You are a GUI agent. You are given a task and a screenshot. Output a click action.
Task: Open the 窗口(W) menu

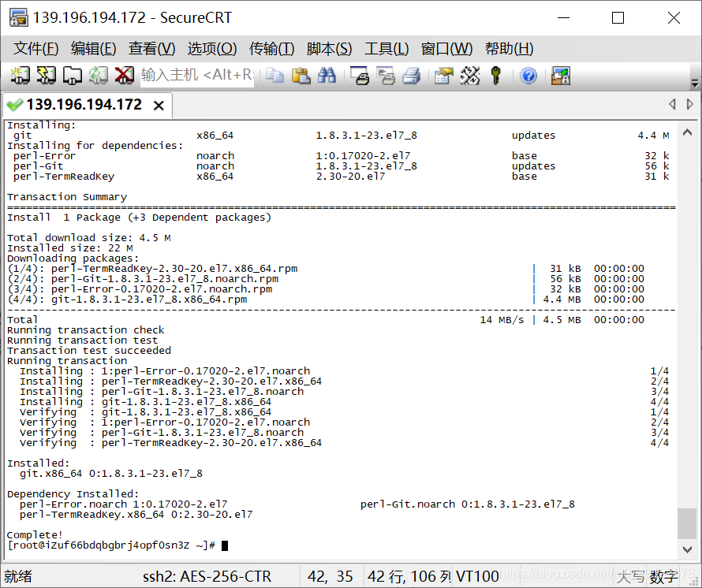tap(446, 48)
